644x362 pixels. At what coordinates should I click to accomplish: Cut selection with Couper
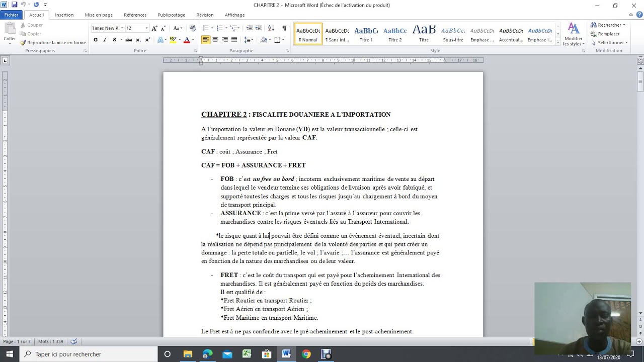point(31,25)
